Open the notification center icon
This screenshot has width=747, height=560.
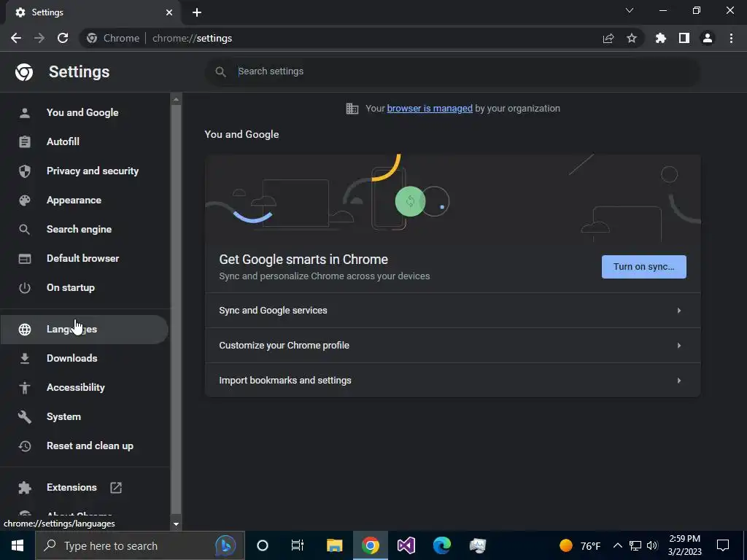[x=723, y=545]
